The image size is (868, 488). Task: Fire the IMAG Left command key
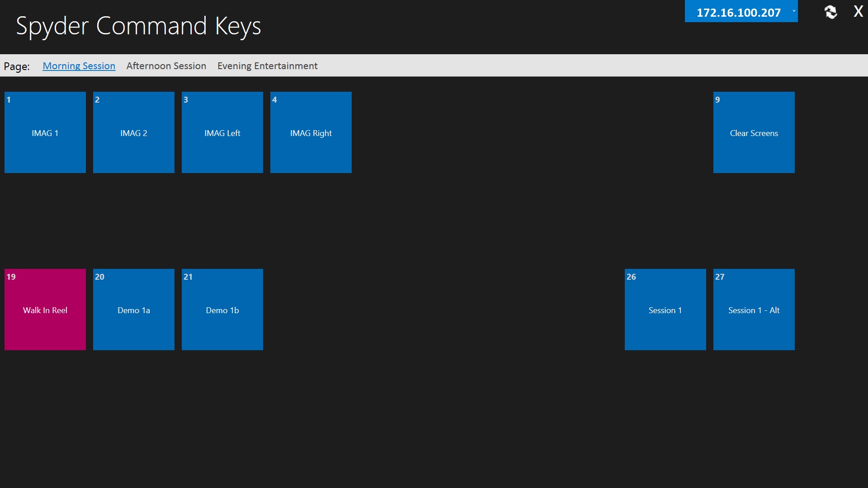click(222, 132)
